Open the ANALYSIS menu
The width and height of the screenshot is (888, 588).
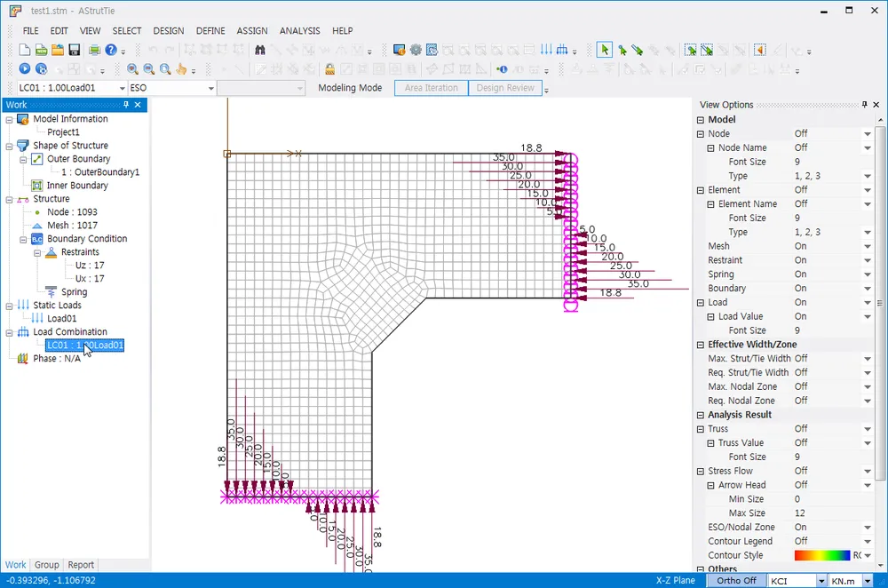pos(299,30)
